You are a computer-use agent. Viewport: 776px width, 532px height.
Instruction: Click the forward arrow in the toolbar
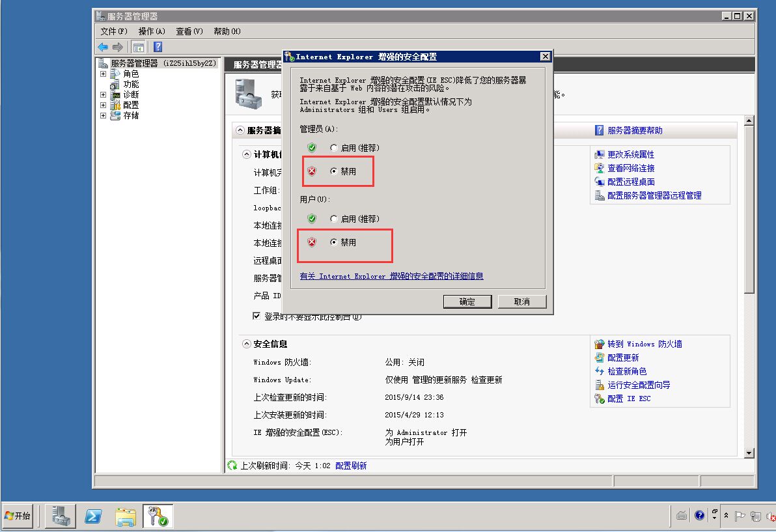point(118,47)
